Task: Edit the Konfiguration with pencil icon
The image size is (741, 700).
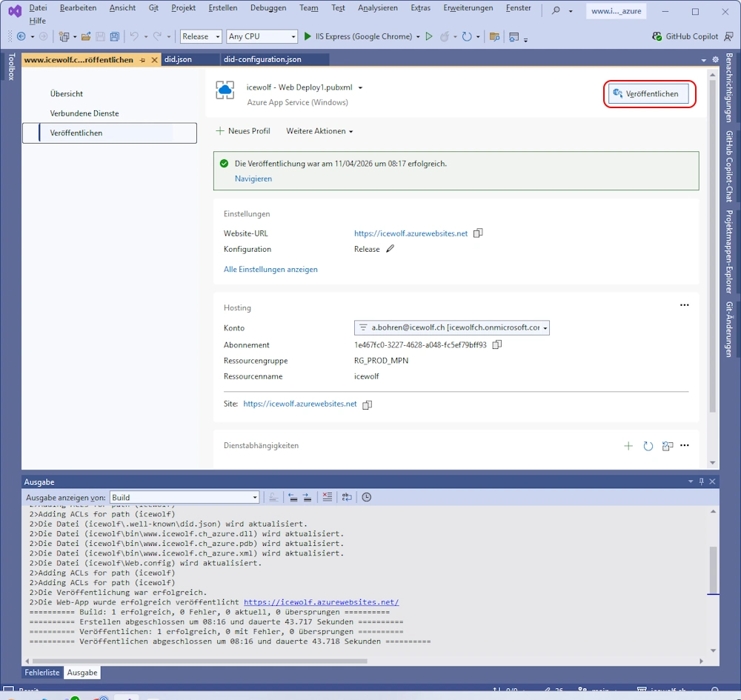Action: point(391,250)
